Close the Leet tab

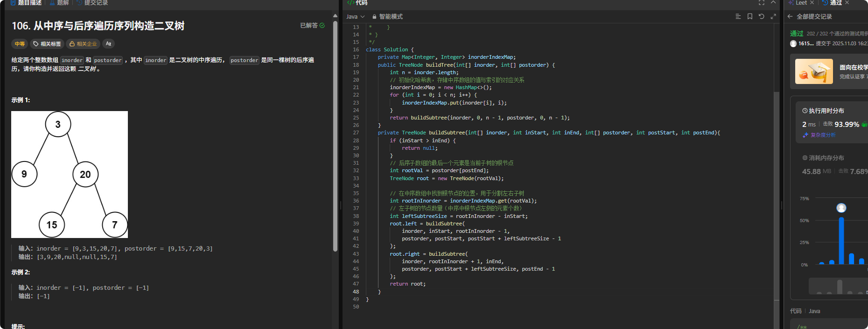[812, 3]
